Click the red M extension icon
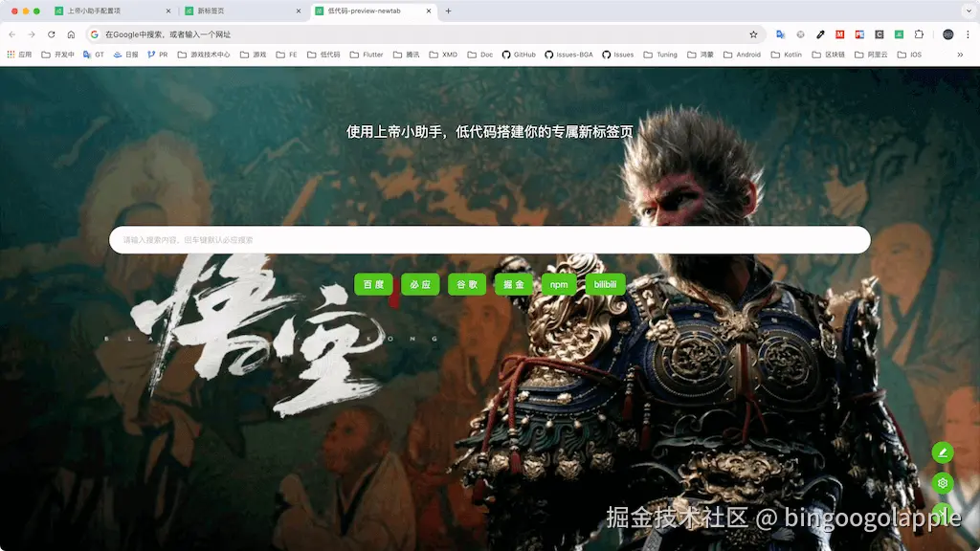Image resolution: width=980 pixels, height=551 pixels. click(x=839, y=33)
